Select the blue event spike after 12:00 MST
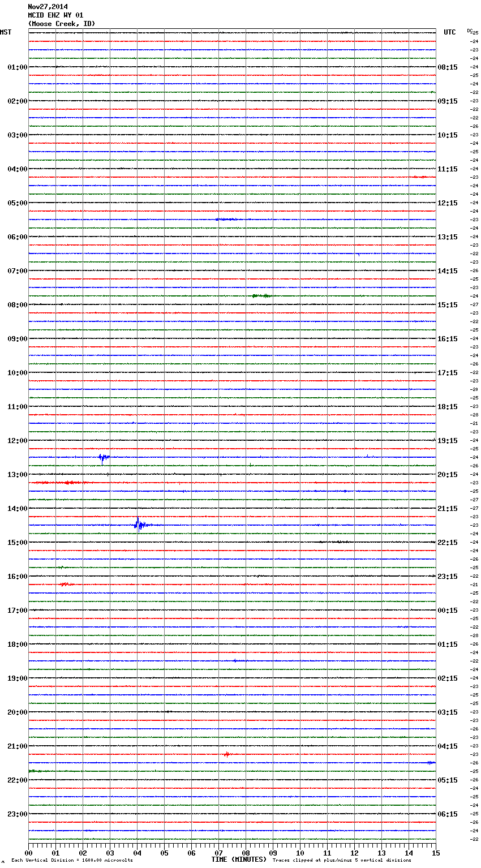The height and width of the screenshot is (868, 481). tap(104, 458)
